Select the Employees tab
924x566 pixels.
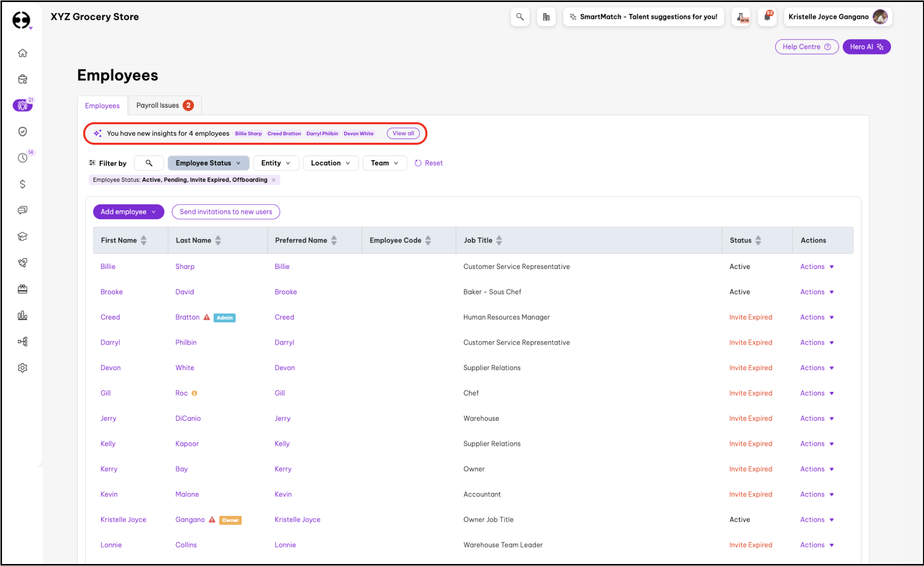click(x=102, y=106)
